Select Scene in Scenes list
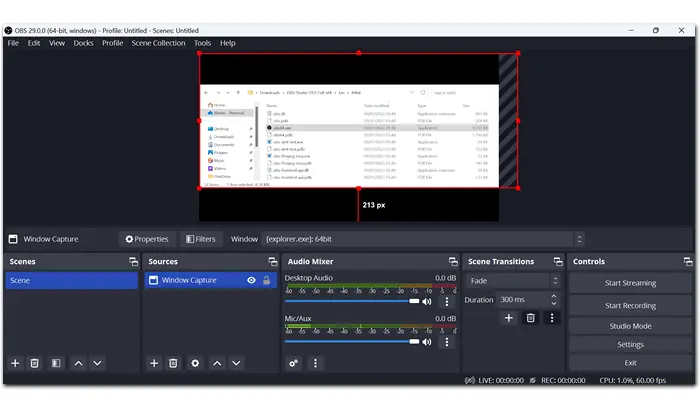This screenshot has width=700, height=407. pyautogui.click(x=71, y=281)
